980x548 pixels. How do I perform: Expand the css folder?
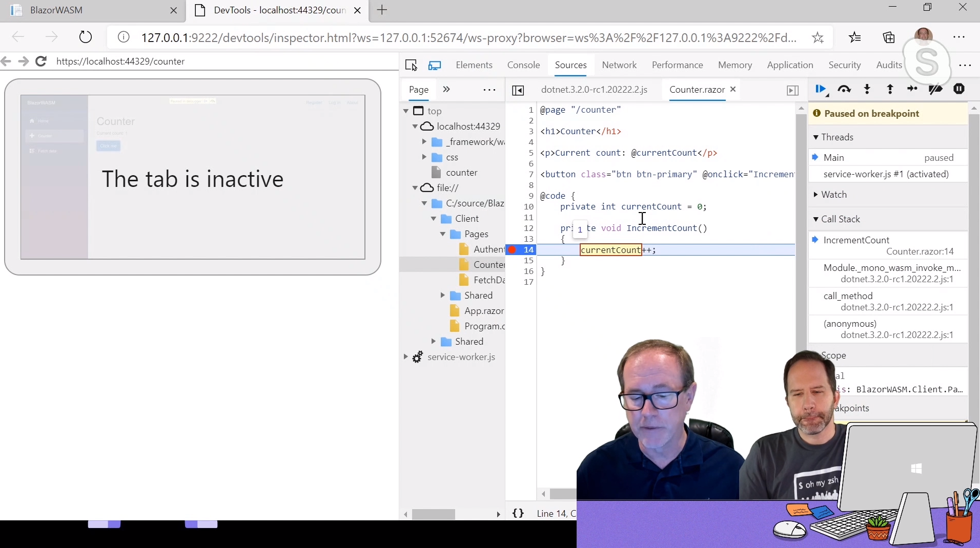(424, 157)
